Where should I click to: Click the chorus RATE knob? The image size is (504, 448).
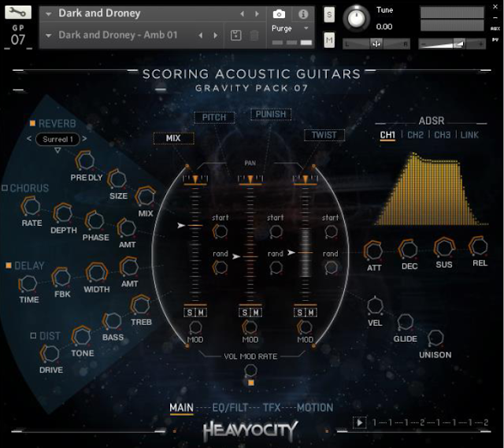coord(31,206)
